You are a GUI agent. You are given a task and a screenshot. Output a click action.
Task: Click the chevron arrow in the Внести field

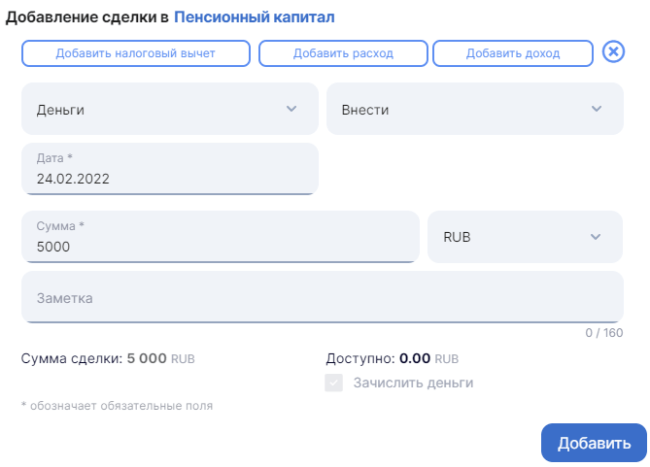point(596,109)
